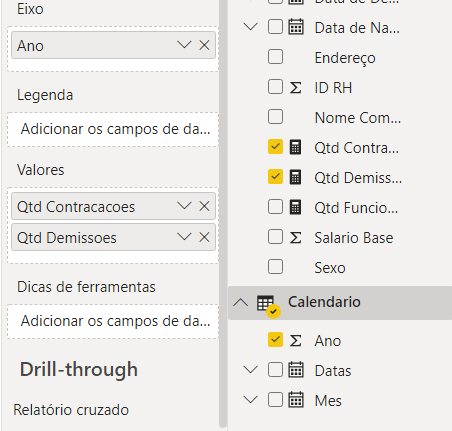Select the ID RH field name
This screenshot has height=431, width=452.
coord(333,88)
